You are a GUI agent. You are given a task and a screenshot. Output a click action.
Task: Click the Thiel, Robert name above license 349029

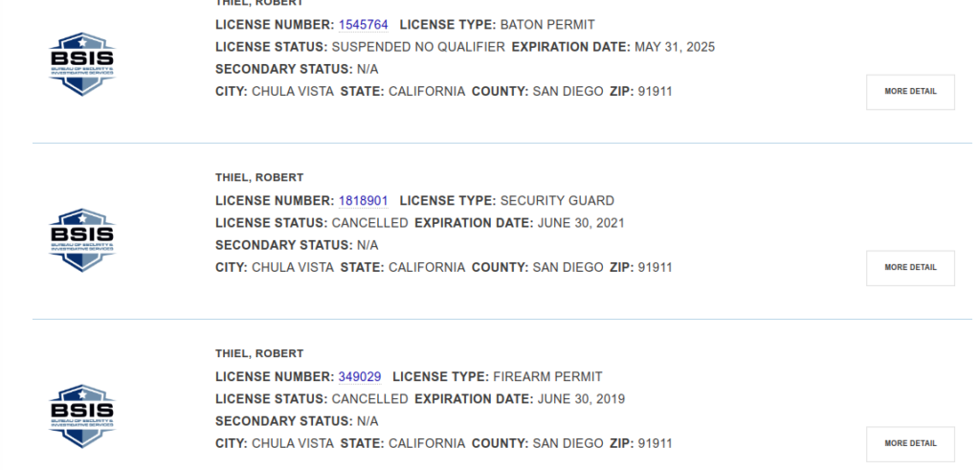pos(259,354)
